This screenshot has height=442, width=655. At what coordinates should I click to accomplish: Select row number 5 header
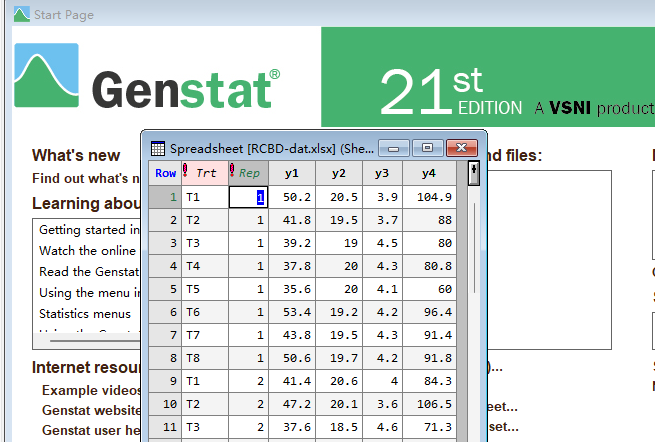(x=165, y=289)
